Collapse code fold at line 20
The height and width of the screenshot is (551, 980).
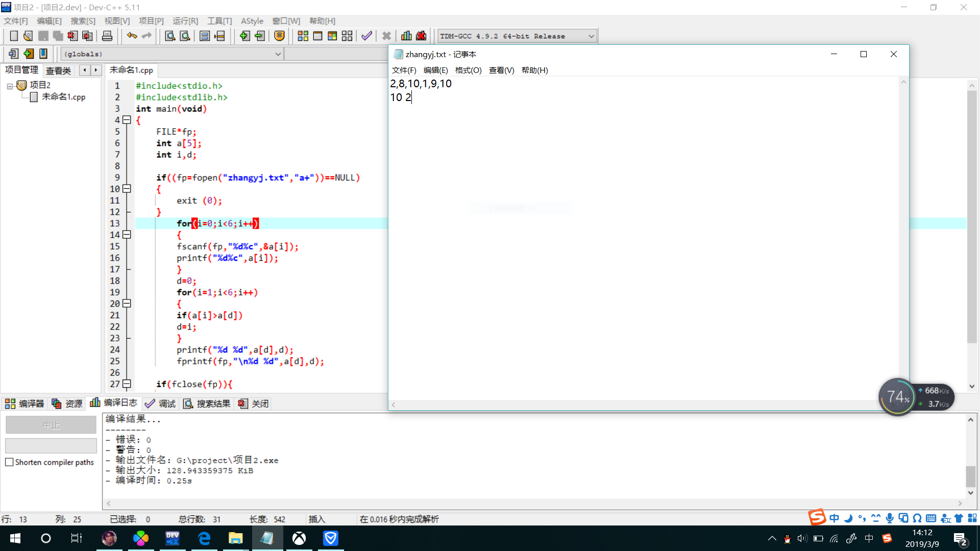(x=127, y=304)
